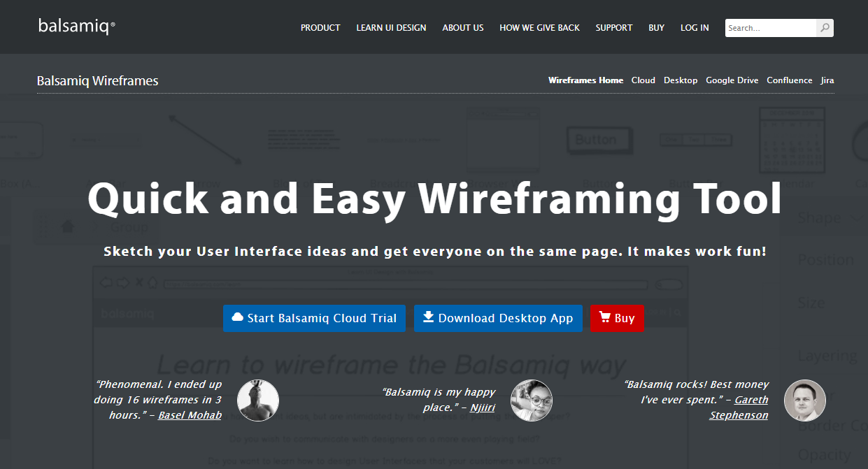Click Gareth Stephenson's avatar photo
Image resolution: width=868 pixels, height=469 pixels.
[x=805, y=401]
